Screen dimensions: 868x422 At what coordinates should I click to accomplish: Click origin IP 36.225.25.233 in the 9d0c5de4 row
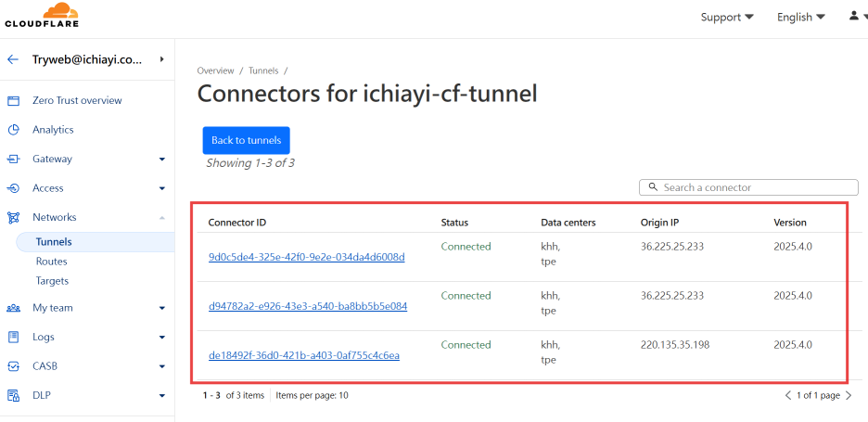(x=672, y=247)
